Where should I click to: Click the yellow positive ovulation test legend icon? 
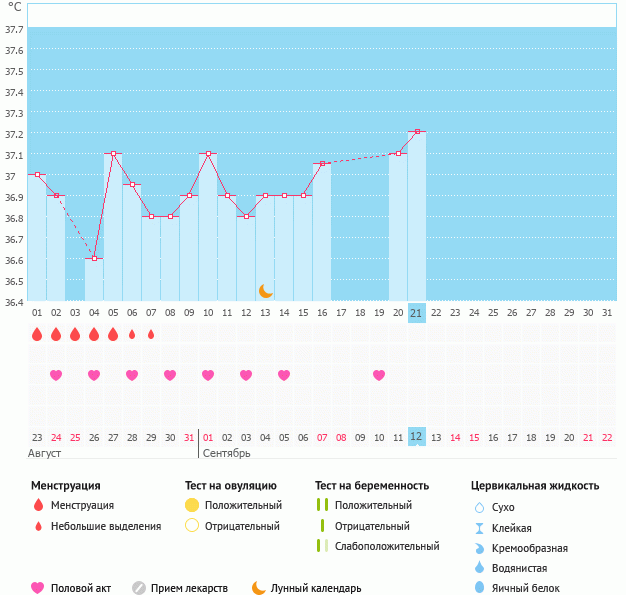[192, 505]
